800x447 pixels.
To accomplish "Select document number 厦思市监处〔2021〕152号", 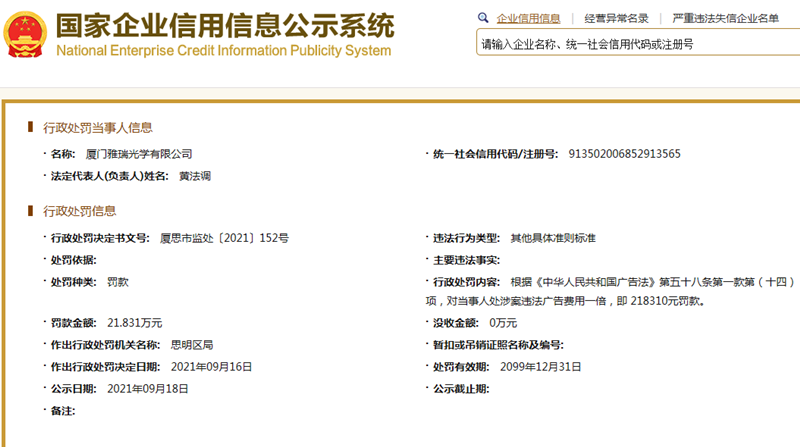I will coord(224,238).
